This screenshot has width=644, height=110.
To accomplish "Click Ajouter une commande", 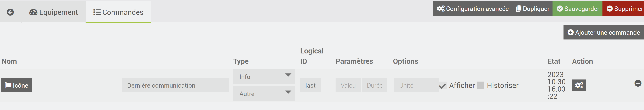I will coord(603,32).
